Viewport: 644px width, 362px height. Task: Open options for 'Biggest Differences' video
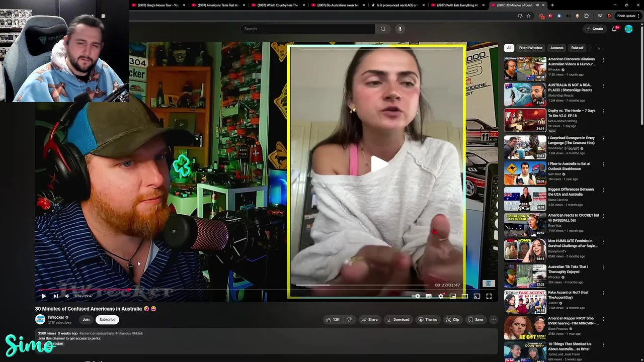click(x=603, y=190)
